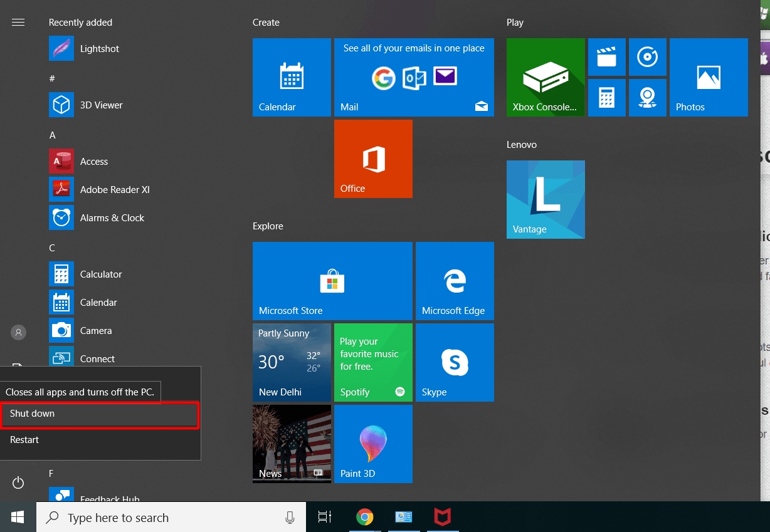Choose Shut down from the power menu
Screen dimensions: 770x532
[100, 414]
